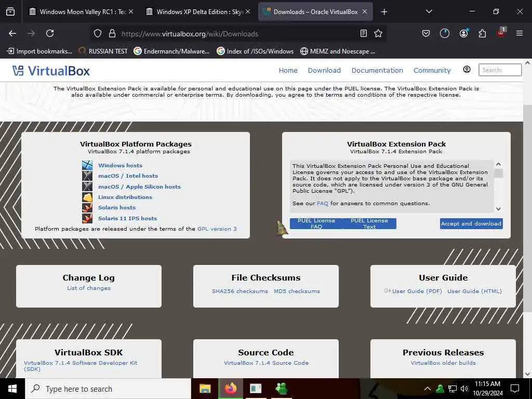Image resolution: width=532 pixels, height=399 pixels.
Task: Open the List of changes link
Action: (x=88, y=288)
